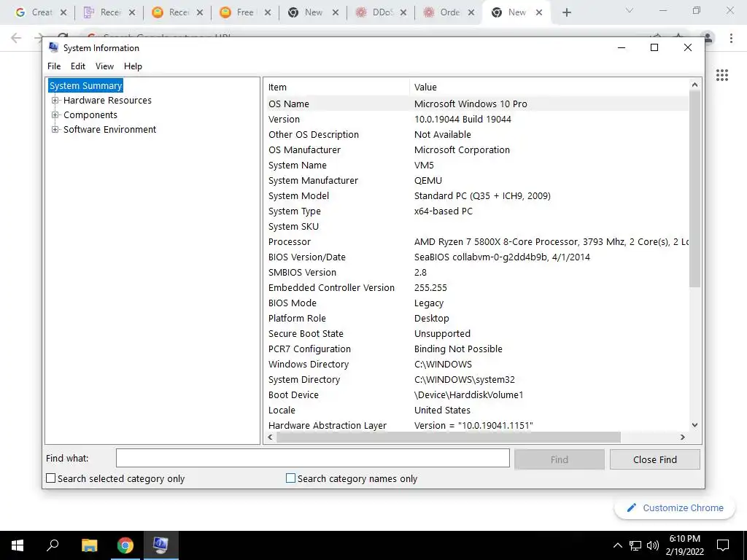The image size is (747, 560).
Task: Click in the 'Find what' field
Action: [x=312, y=459]
